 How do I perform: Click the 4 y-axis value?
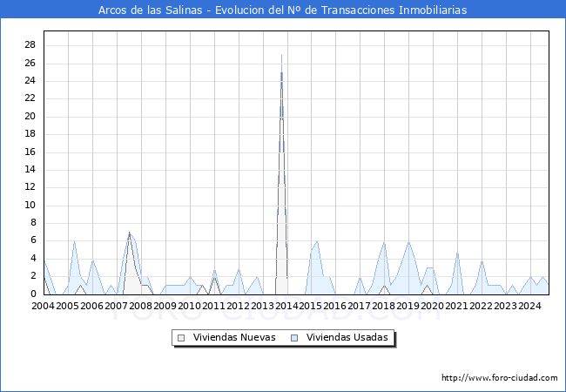pos(34,258)
